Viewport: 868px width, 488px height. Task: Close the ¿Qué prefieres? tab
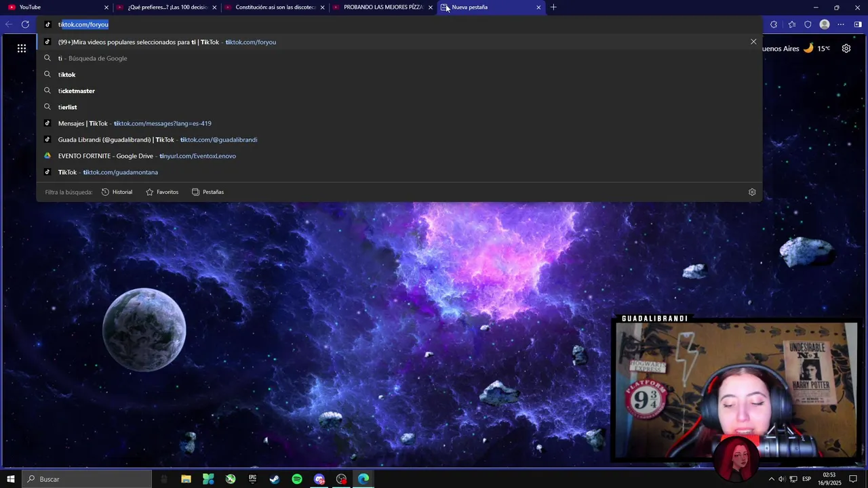214,7
